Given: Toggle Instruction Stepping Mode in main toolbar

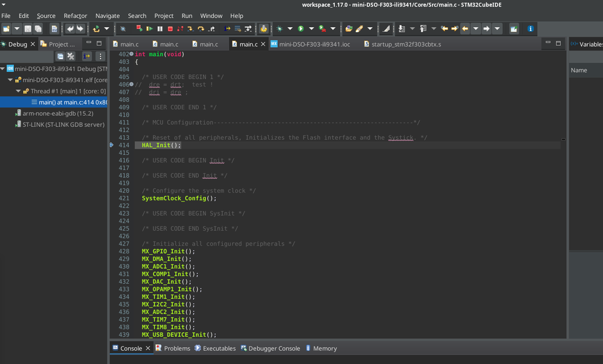Looking at the screenshot, I should 227,29.
